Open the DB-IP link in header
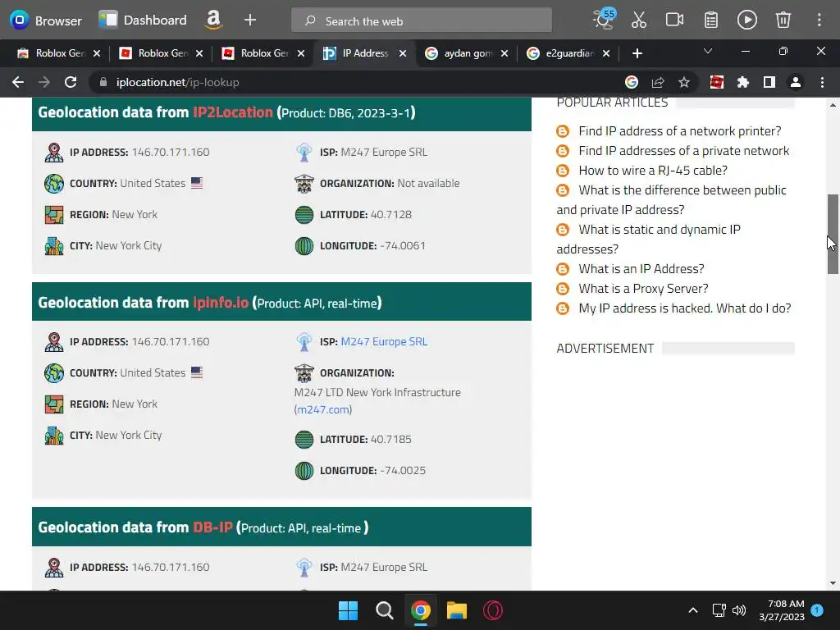Viewport: 840px width, 630px height. [212, 527]
